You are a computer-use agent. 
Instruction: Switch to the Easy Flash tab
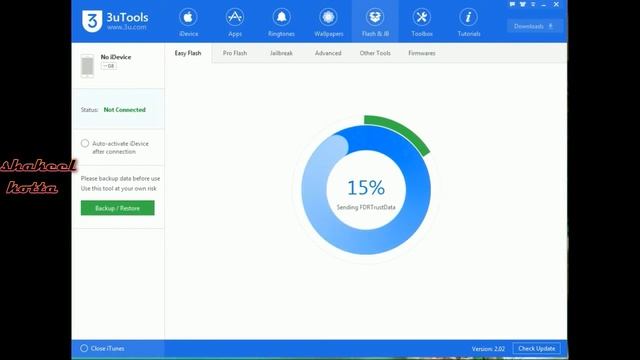pos(188,53)
